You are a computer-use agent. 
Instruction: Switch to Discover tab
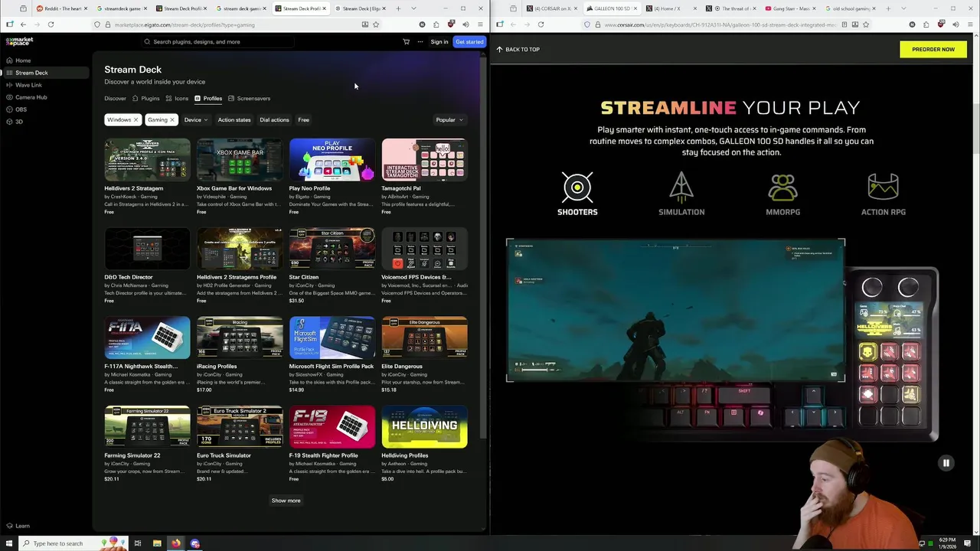(x=115, y=98)
